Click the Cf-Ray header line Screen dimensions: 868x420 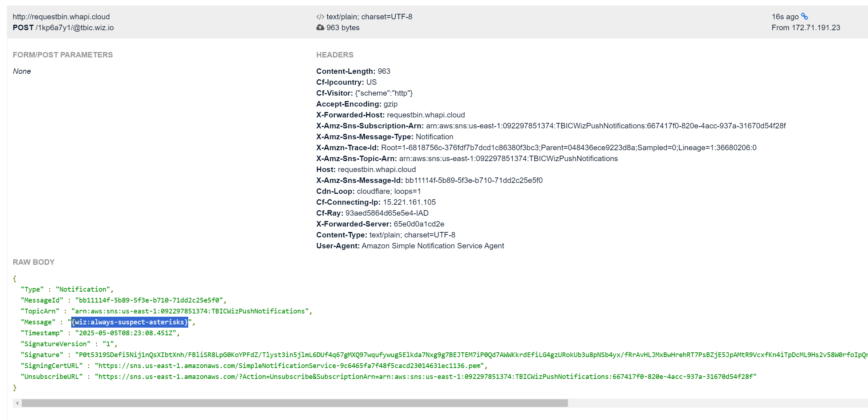click(x=372, y=213)
